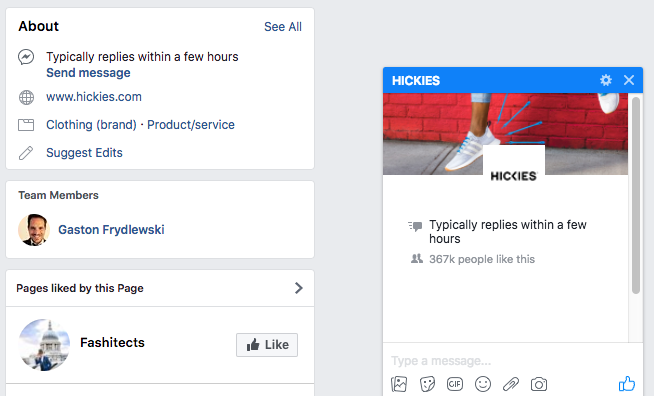
Task: Open the GIF picker in chat
Action: point(455,384)
